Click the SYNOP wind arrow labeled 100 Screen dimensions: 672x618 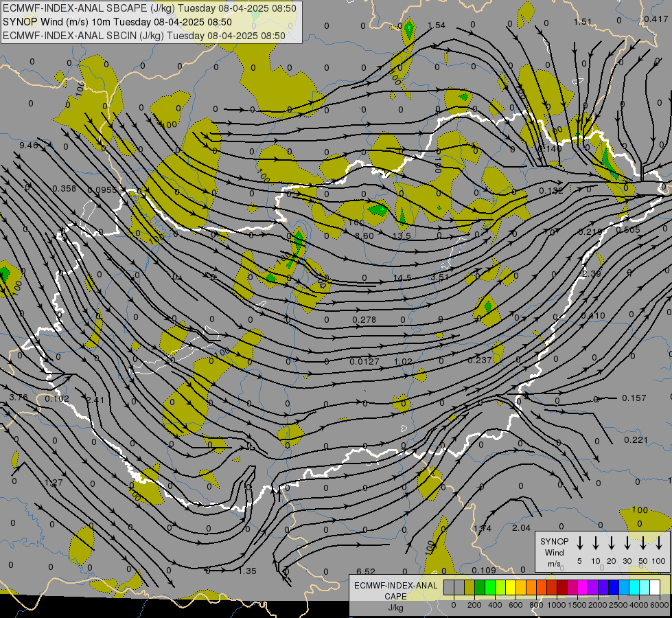(x=659, y=543)
